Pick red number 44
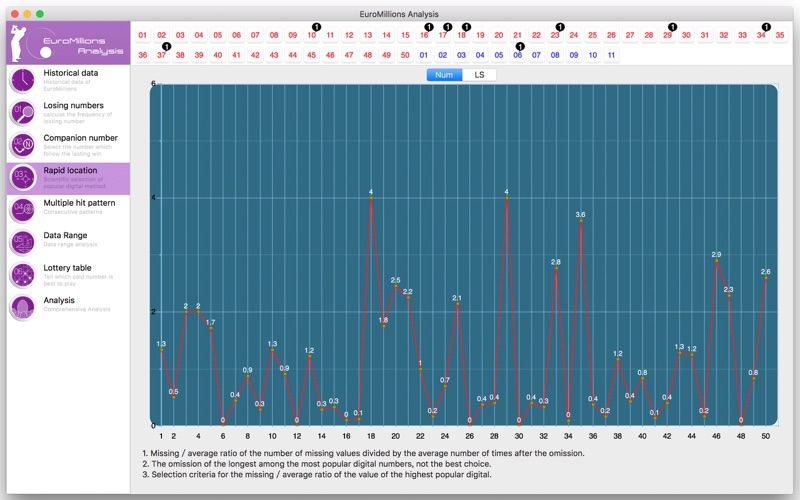 tap(293, 55)
